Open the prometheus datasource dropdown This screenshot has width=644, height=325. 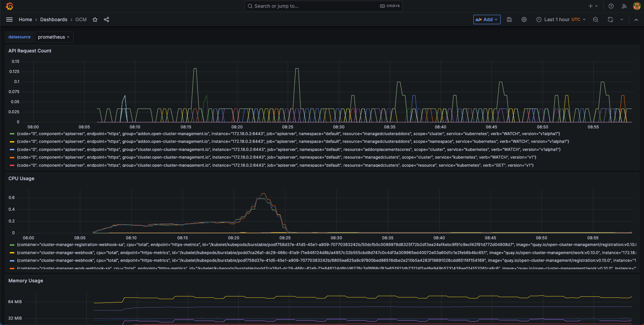pos(54,37)
